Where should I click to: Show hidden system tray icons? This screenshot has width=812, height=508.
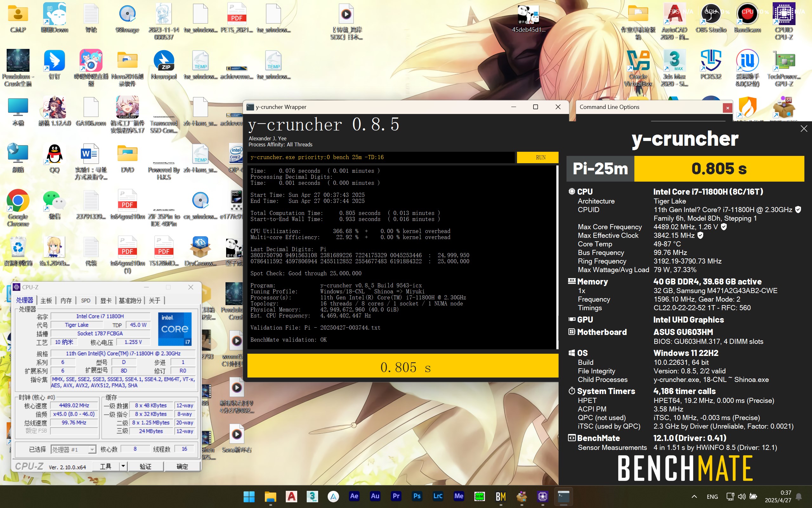(694, 497)
